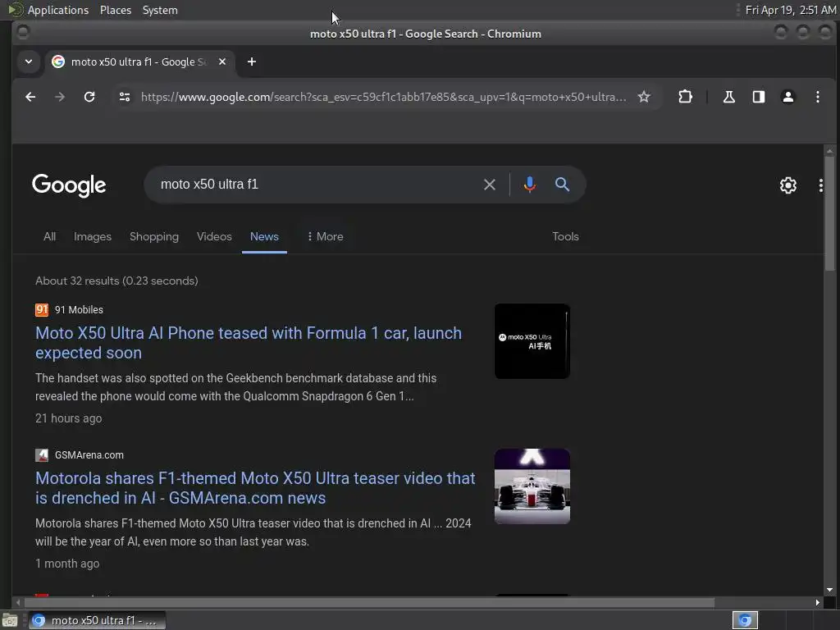Expand the More search options
Viewport: 840px width, 630px height.
(x=325, y=236)
